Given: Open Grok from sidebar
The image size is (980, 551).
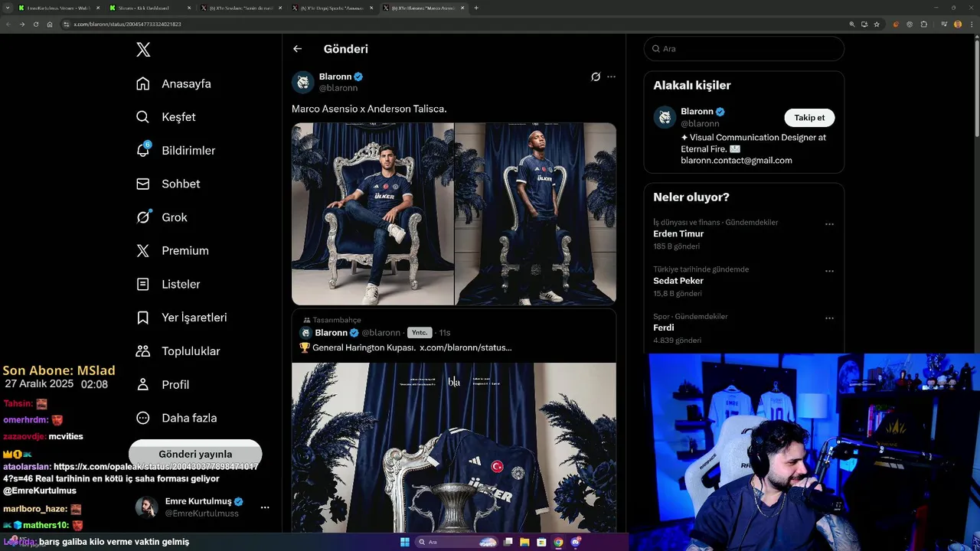Looking at the screenshot, I should tap(162, 217).
